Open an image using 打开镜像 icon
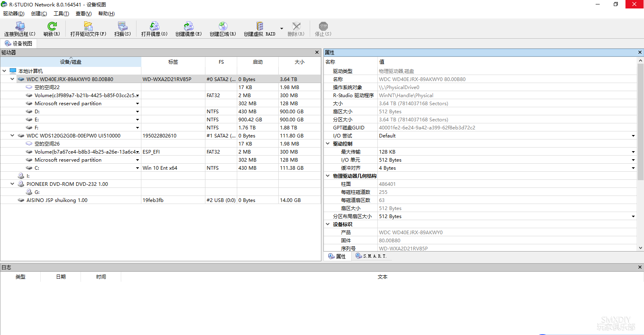644x335 pixels. [154, 29]
